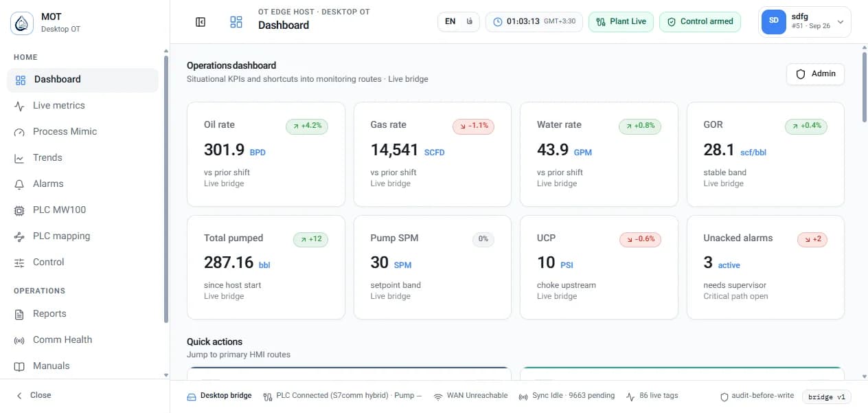868x413 pixels.
Task: Open the Unacked alarms card
Action: [x=766, y=267]
